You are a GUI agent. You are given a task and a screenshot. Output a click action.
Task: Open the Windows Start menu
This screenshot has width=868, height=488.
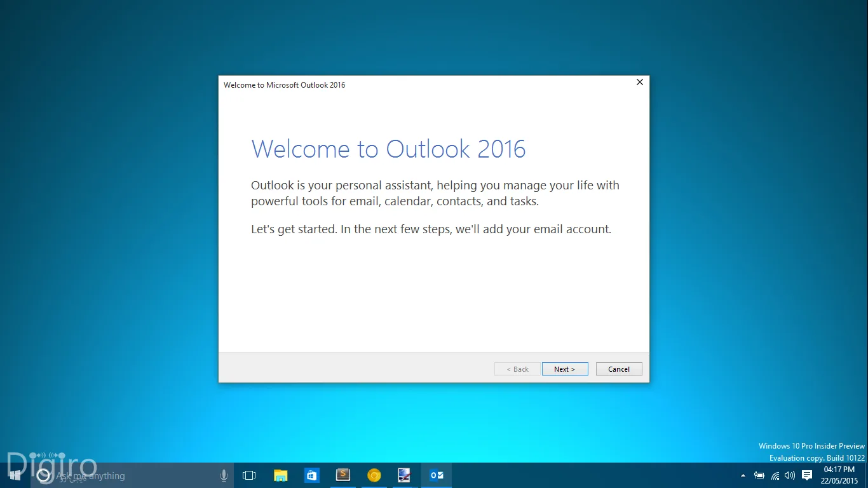click(15, 475)
